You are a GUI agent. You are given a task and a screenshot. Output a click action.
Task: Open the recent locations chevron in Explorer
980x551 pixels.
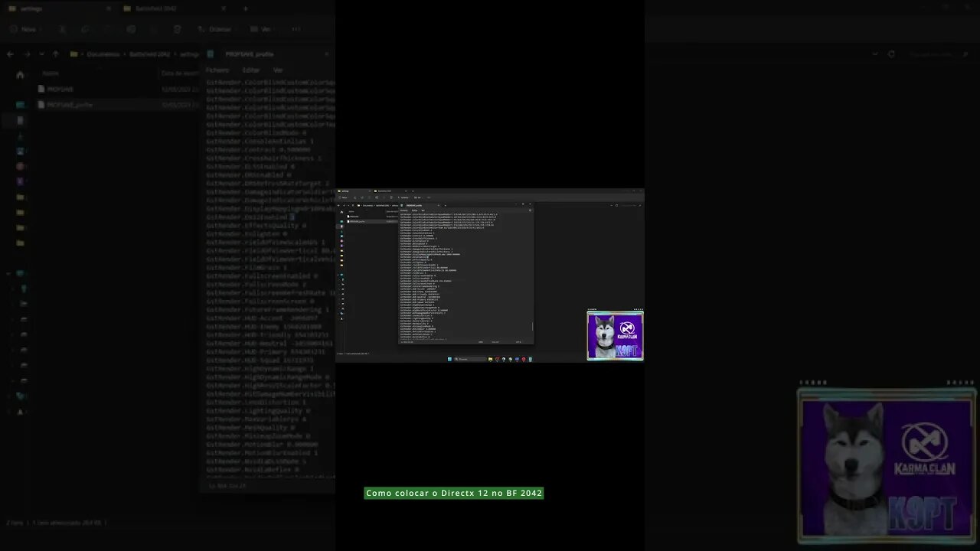tap(41, 54)
